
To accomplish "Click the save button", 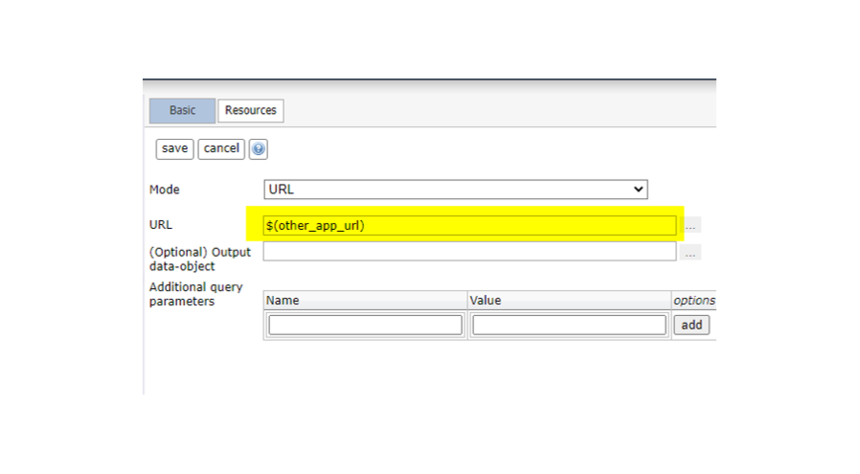I will tap(174, 149).
